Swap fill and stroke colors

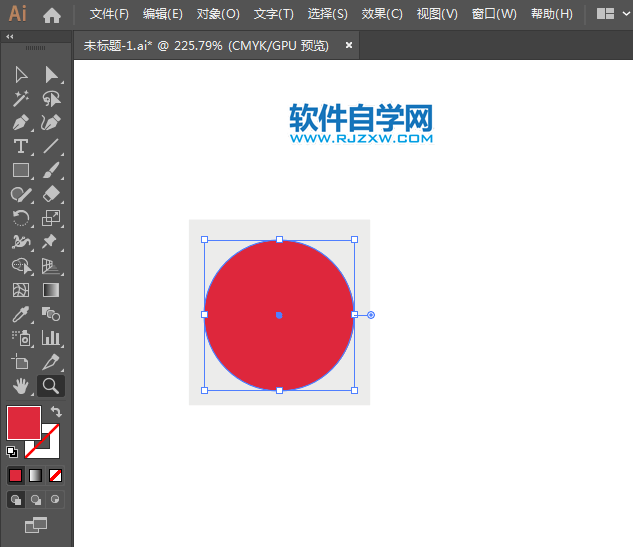point(56,412)
